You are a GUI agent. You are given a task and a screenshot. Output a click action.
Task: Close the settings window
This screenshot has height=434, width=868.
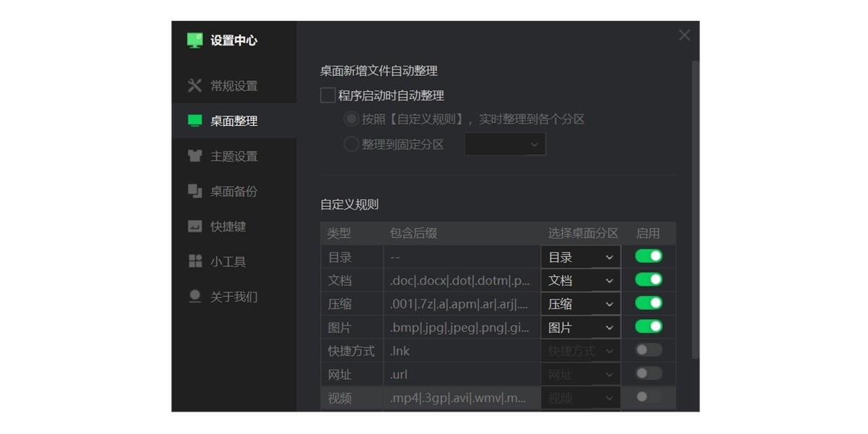pos(684,35)
